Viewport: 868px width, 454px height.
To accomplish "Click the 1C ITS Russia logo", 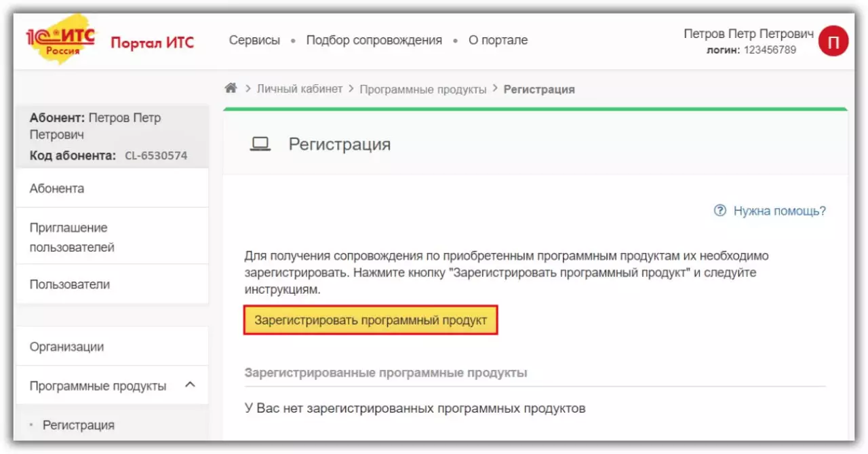I will [x=60, y=39].
